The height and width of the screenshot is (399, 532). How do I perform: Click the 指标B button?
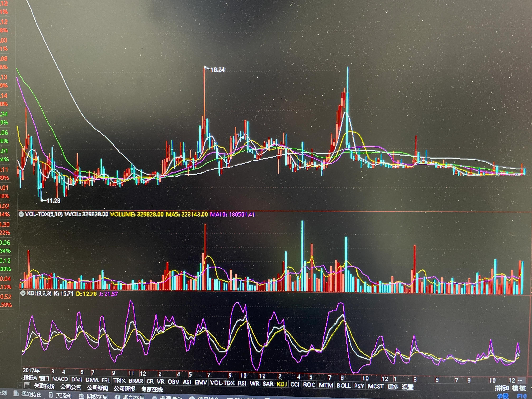tap(502, 388)
